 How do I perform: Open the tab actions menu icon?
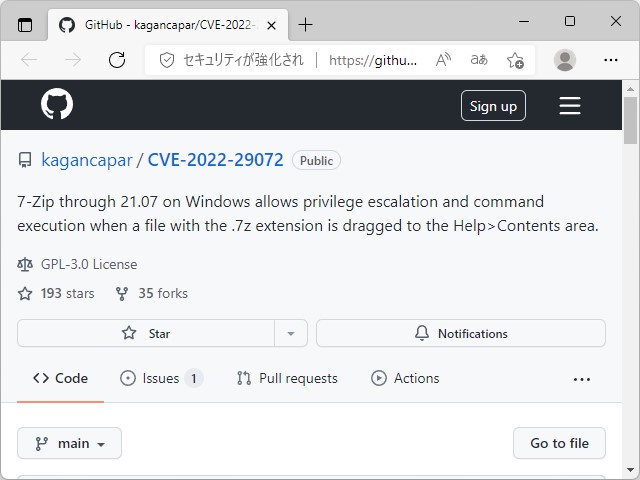point(25,25)
